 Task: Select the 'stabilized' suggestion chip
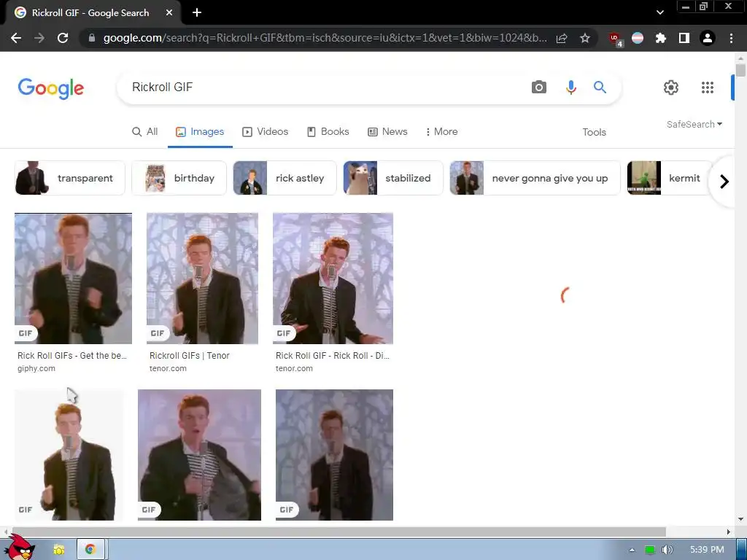[393, 178]
